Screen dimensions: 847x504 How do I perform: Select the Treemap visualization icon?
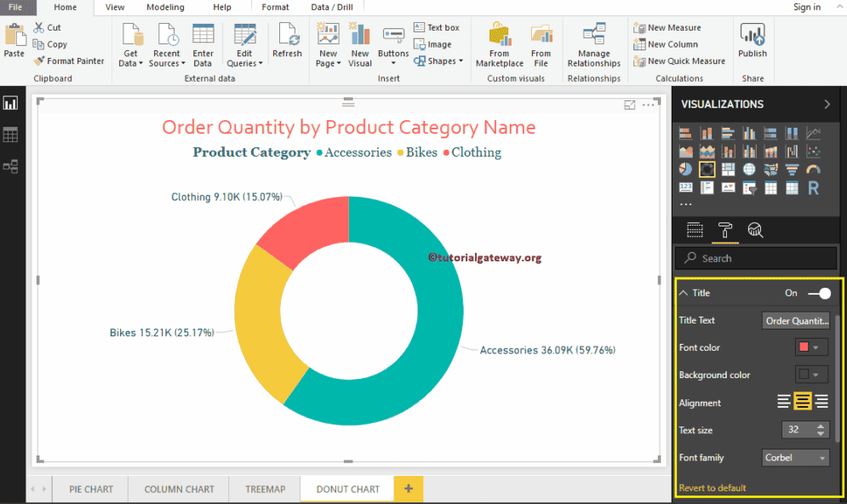(727, 169)
